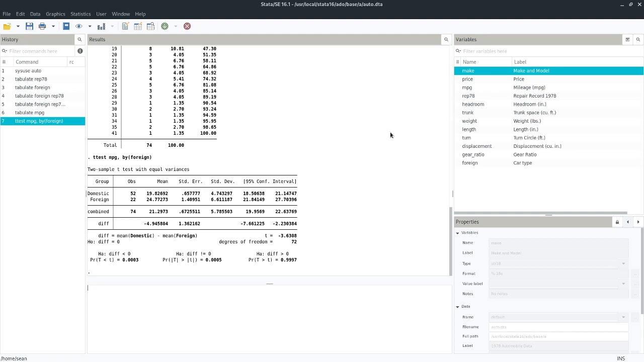Open the Graphics menu
This screenshot has width=644, height=362.
point(55,14)
